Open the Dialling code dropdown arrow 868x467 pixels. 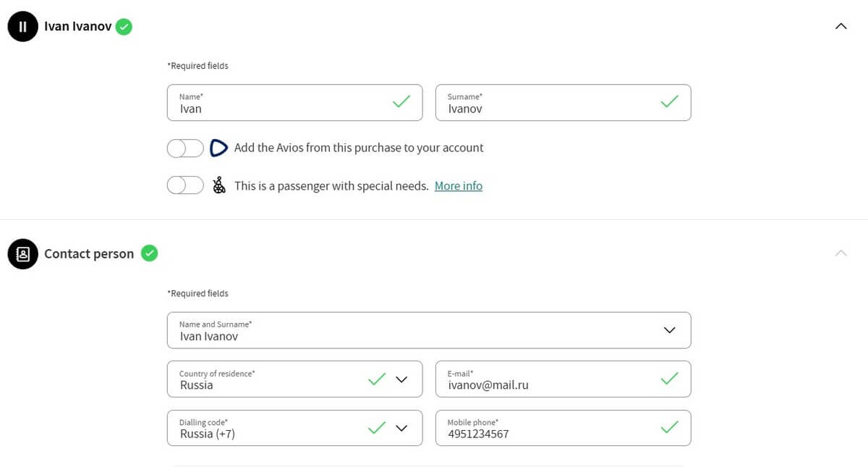click(x=402, y=428)
